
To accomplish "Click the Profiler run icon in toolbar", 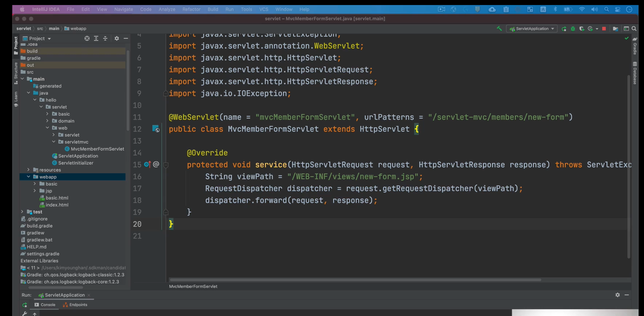I will [590, 29].
